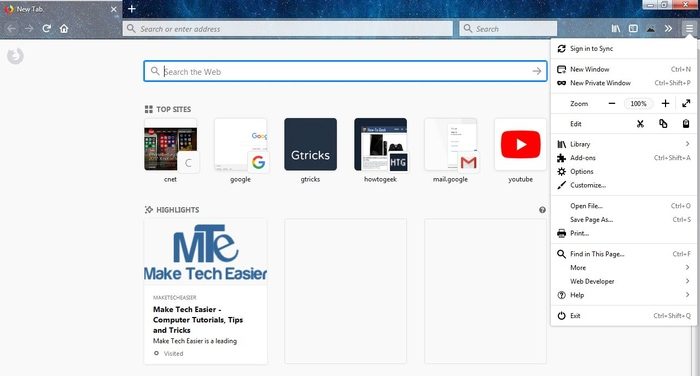Image resolution: width=700 pixels, height=376 pixels.
Task: Click the address bar field
Action: [288, 29]
